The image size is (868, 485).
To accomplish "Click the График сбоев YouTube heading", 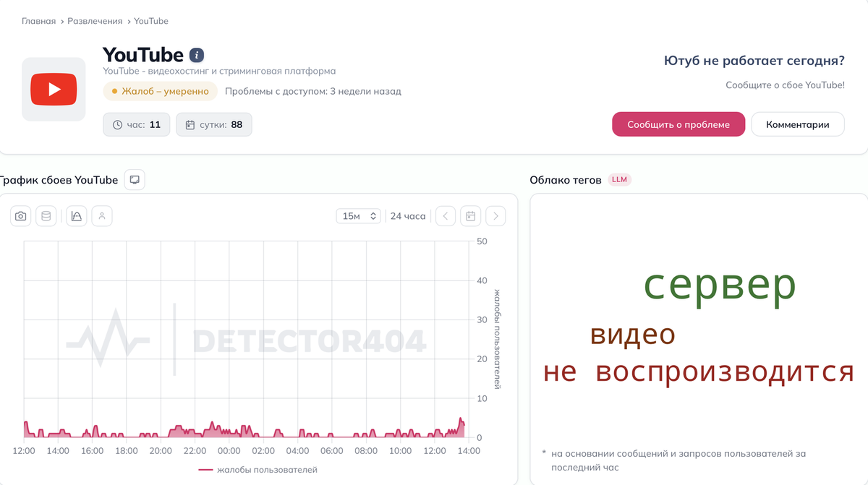I will [x=59, y=180].
